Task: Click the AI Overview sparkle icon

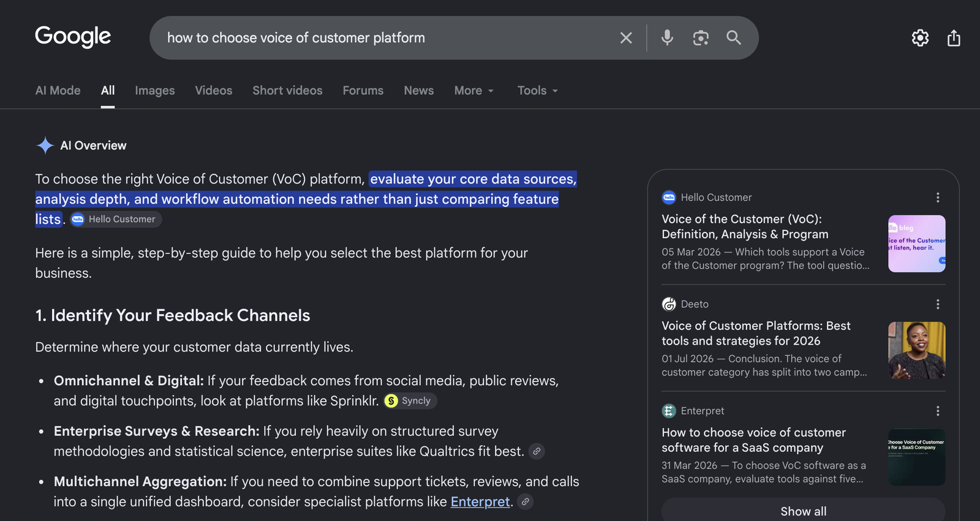Action: tap(45, 145)
